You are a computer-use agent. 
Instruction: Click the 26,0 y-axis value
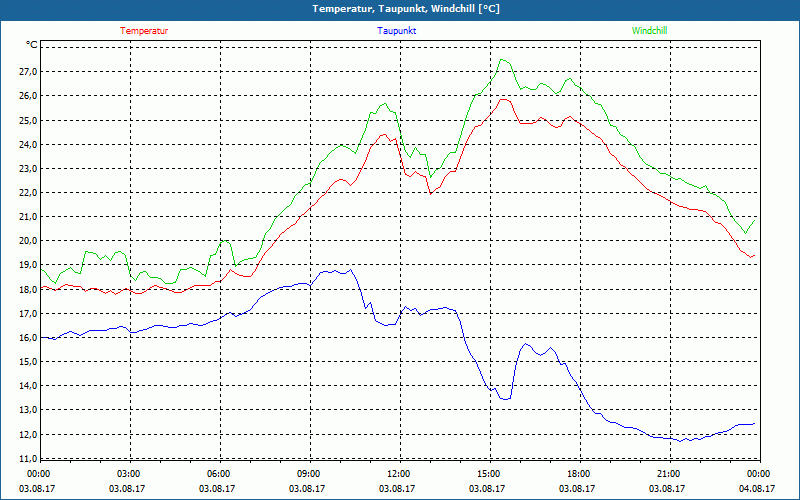tap(28, 96)
